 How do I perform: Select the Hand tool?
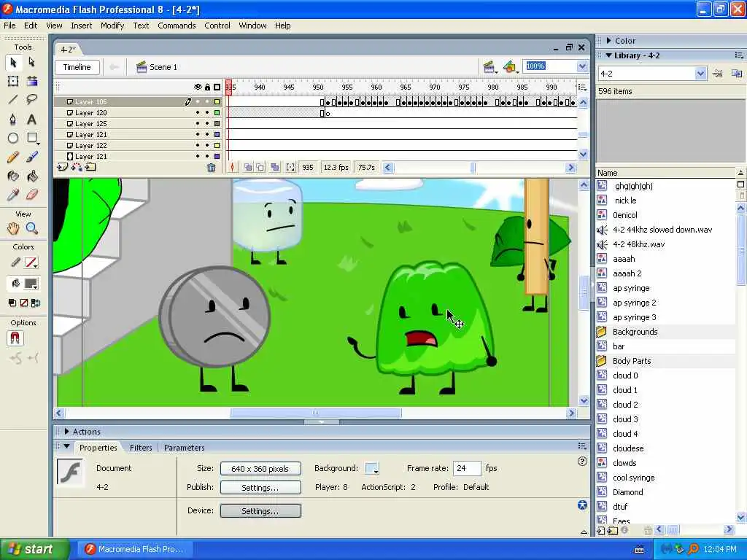click(x=13, y=228)
